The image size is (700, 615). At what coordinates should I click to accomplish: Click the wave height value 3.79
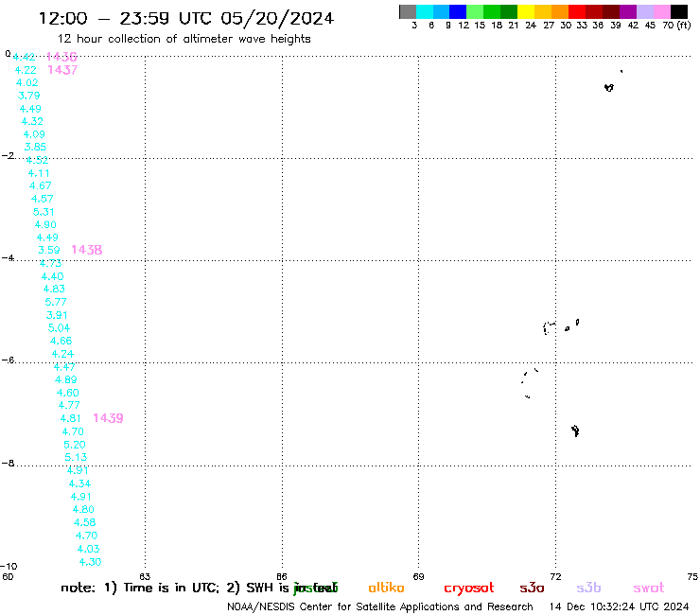point(29,96)
